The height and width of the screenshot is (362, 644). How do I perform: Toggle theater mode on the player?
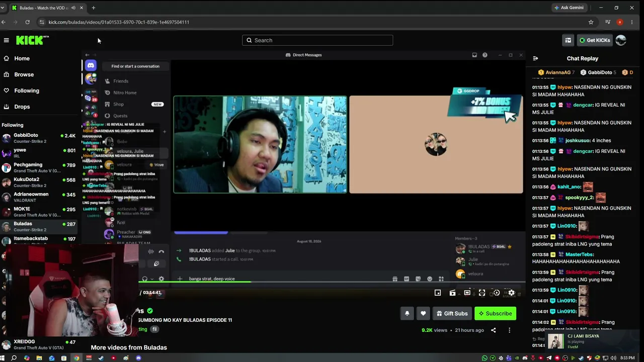coord(467,293)
